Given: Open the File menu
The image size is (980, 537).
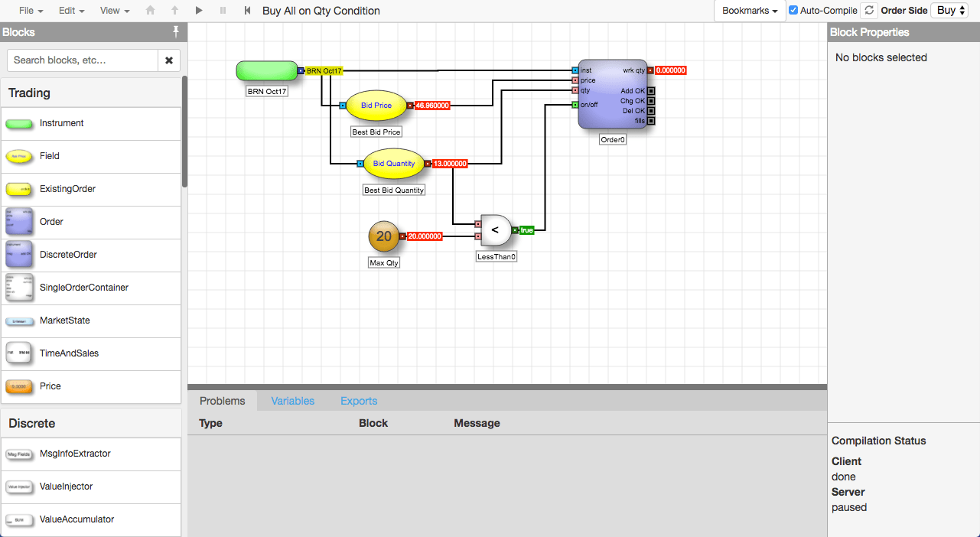Looking at the screenshot, I should 31,11.
